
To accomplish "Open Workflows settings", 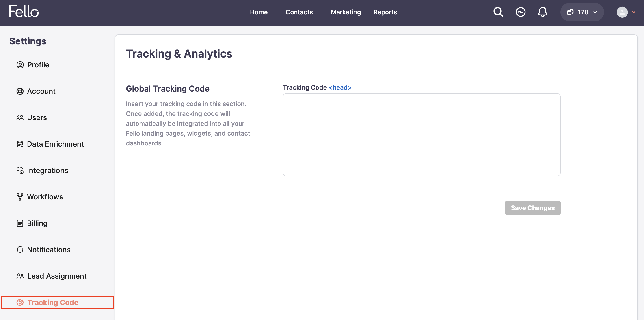I will (45, 197).
